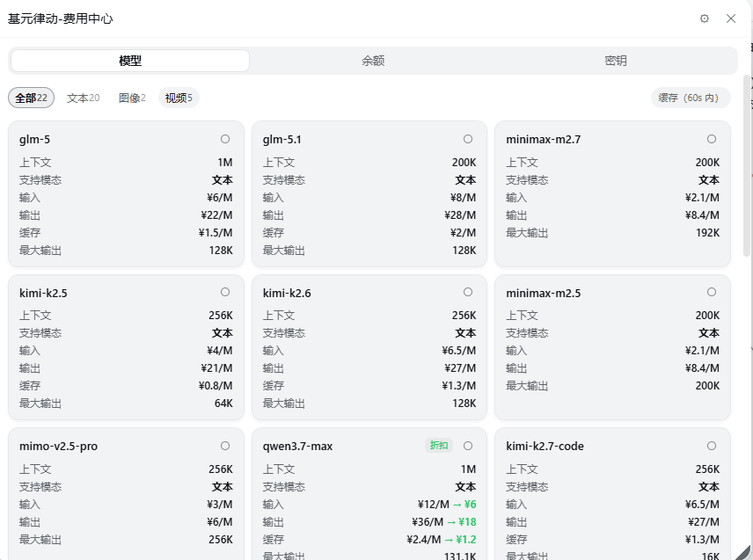Select the kimi-k2.5 radio button
This screenshot has height=560, width=753.
click(x=225, y=292)
